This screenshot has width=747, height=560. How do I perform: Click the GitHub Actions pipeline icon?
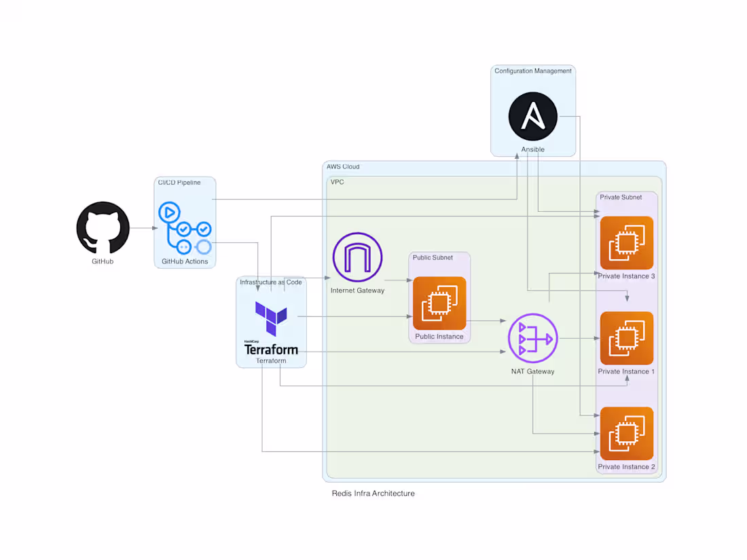coord(185,227)
